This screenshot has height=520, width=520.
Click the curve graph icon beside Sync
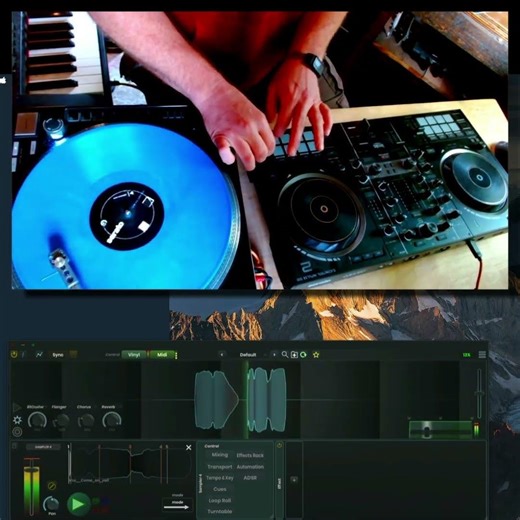pos(39,355)
